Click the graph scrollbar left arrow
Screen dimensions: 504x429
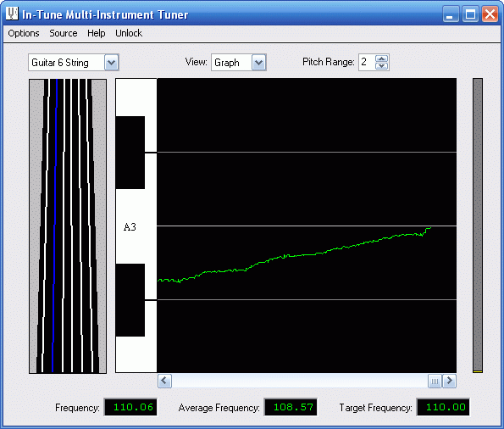(x=164, y=381)
